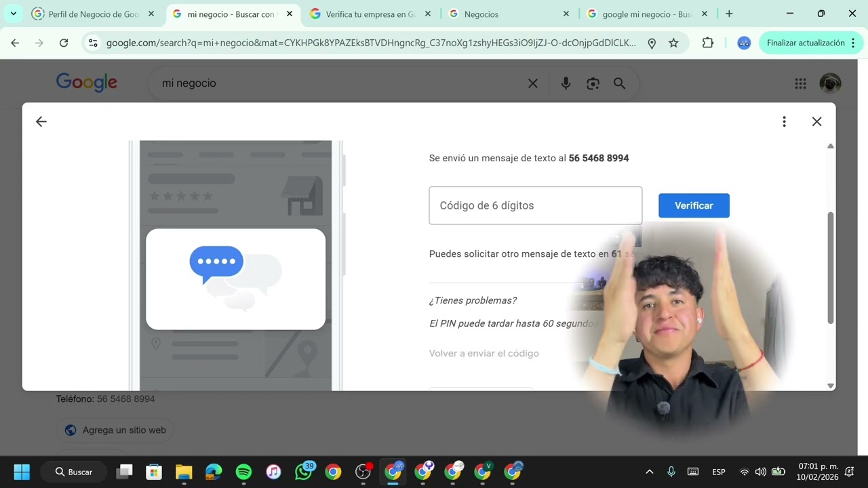Select the mi negocio - Buscar con tab
This screenshot has height=488, width=868.
point(233,14)
